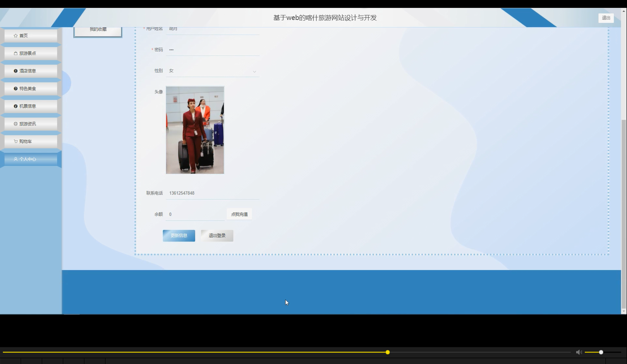The width and height of the screenshot is (627, 364).
Task: Mute using the speaker icon
Action: coord(579,352)
